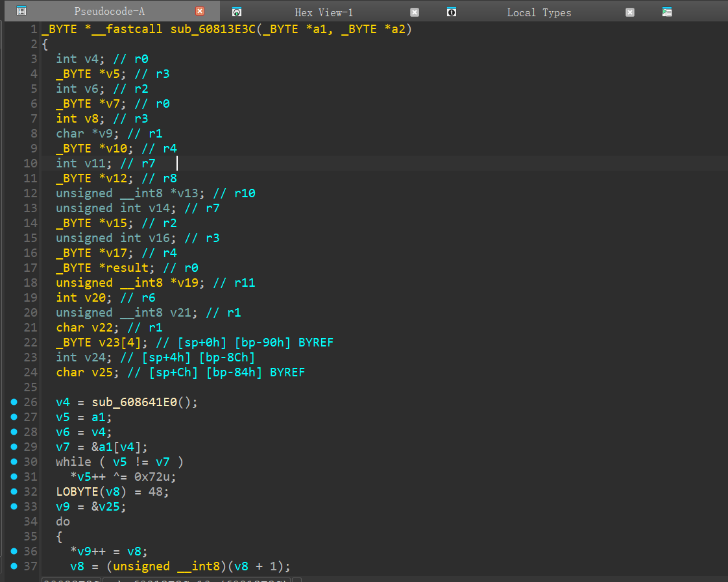728x582 pixels.
Task: Click variable v4 in its declaration line
Action: (91, 59)
